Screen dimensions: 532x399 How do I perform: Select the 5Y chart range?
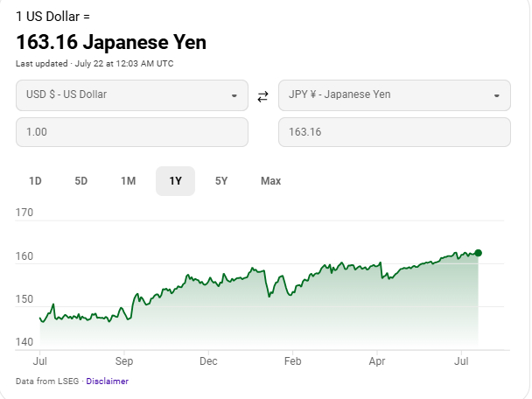pos(221,181)
